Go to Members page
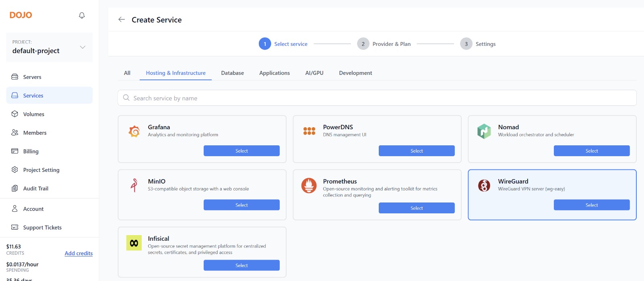Screen dimensions: 644x281 50,132
